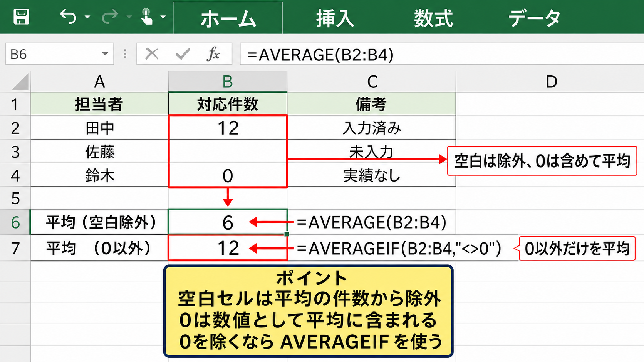Click the Redo arrow icon

tap(110, 17)
